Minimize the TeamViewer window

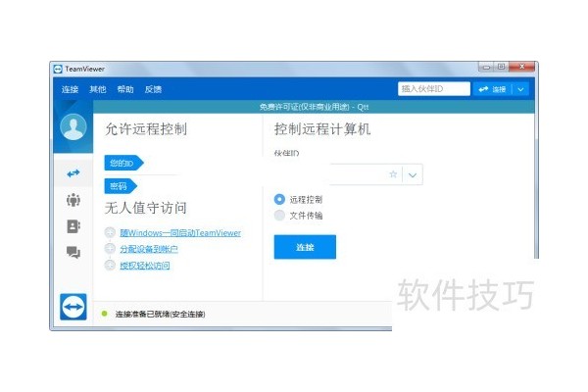pyautogui.click(x=486, y=67)
